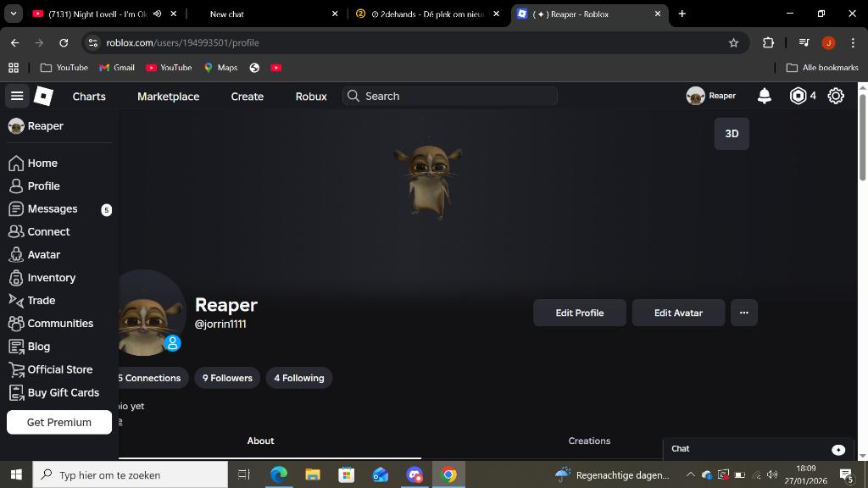The height and width of the screenshot is (488, 868).
Task: Open Create in the top navigation
Action: click(x=247, y=97)
